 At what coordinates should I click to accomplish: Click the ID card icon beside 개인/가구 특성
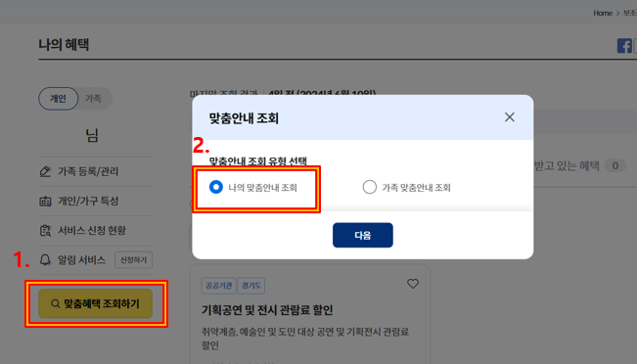45,201
